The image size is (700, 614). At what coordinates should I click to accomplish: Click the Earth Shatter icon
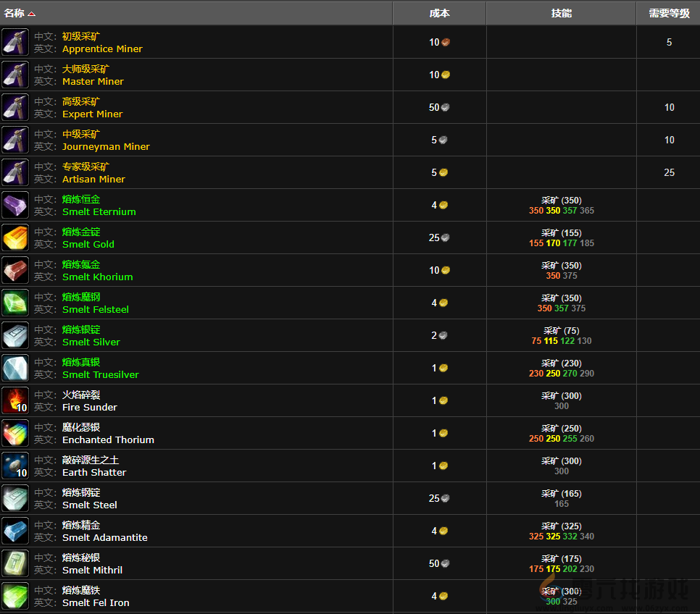click(x=15, y=466)
